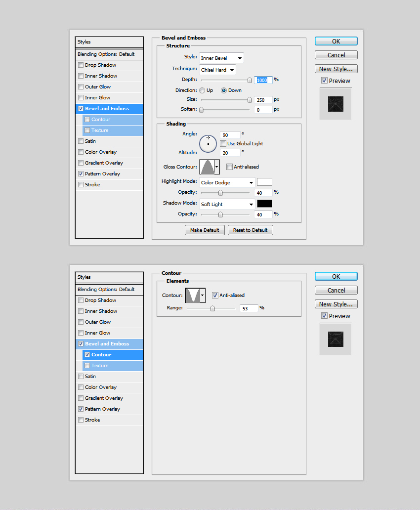Click the Depth slider handle
This screenshot has height=510, width=420.
[250, 80]
